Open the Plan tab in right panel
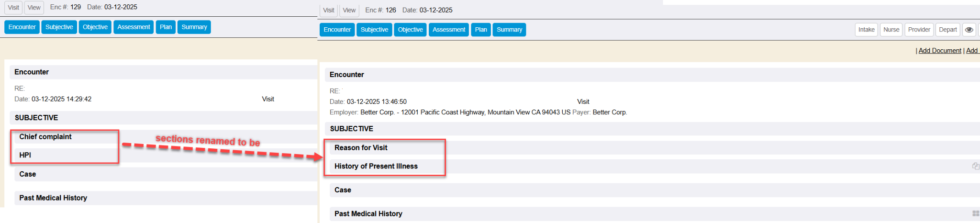980x223 pixels. [x=481, y=30]
